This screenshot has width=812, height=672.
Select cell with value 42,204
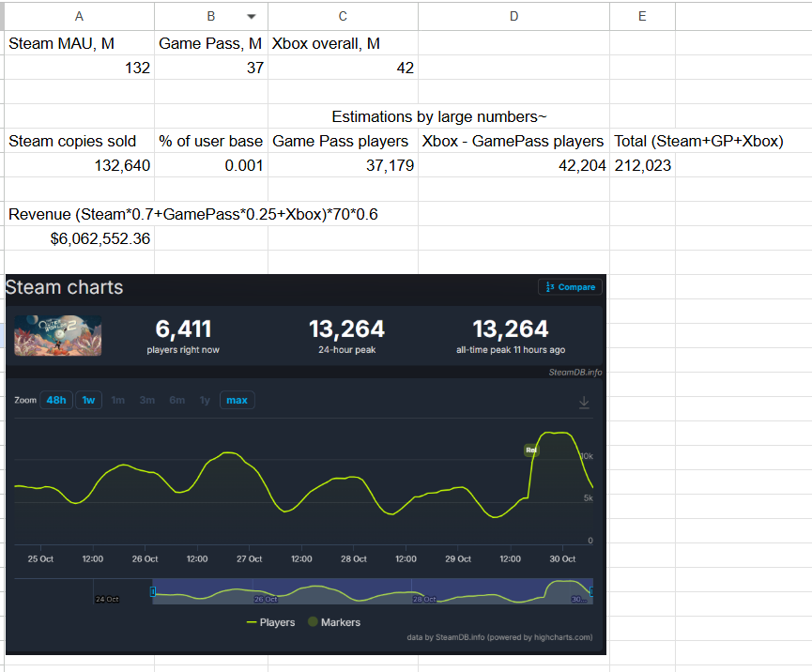pos(513,165)
